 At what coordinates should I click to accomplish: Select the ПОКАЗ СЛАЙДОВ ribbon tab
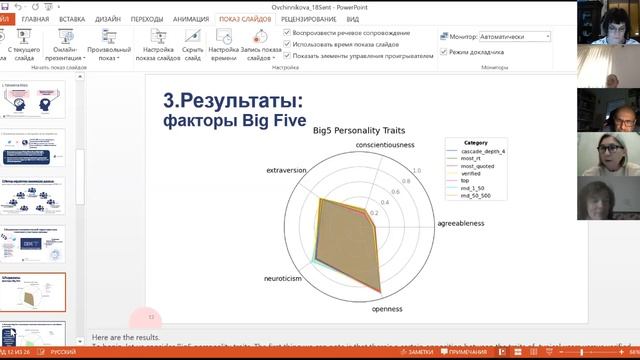click(245, 19)
